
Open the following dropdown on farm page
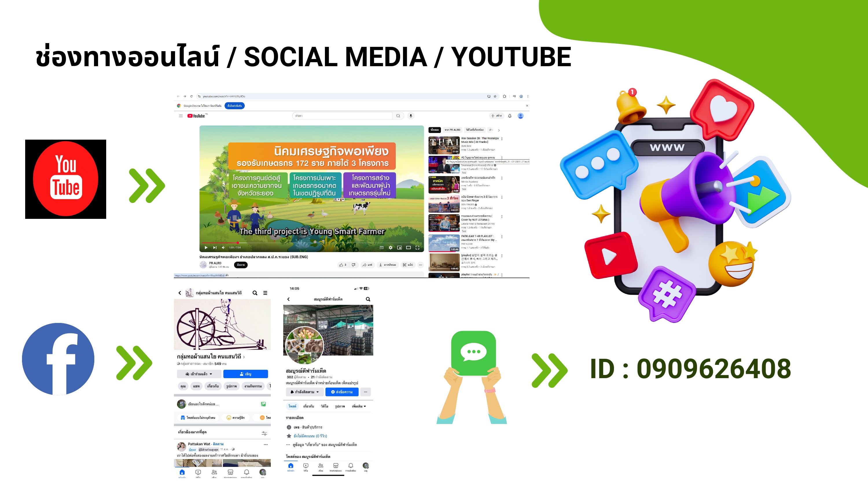(305, 392)
